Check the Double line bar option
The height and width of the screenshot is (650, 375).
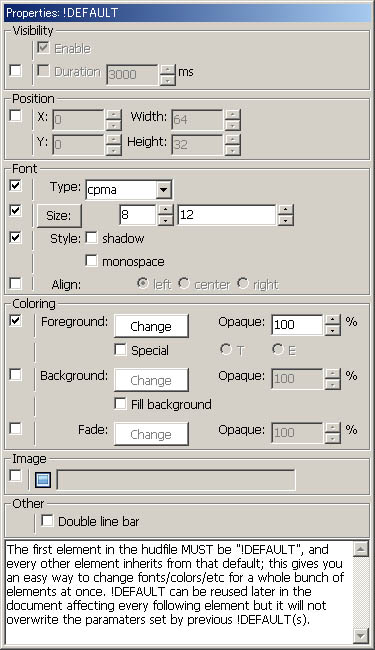coord(47,521)
